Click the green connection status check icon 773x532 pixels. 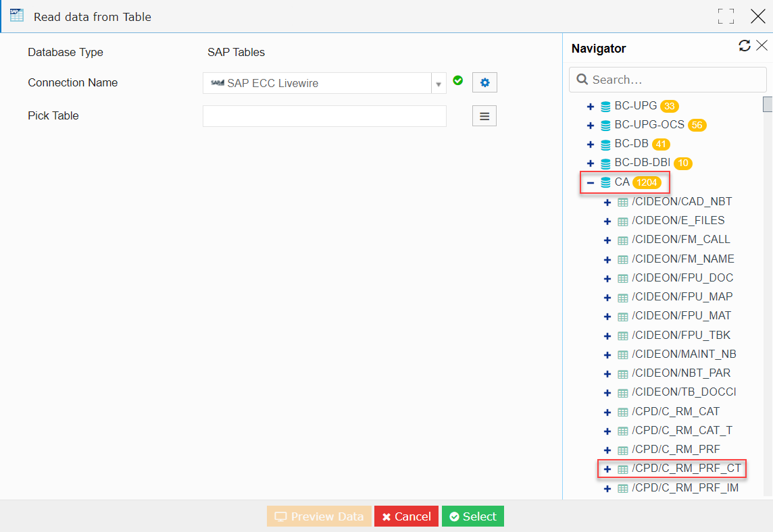(x=458, y=80)
